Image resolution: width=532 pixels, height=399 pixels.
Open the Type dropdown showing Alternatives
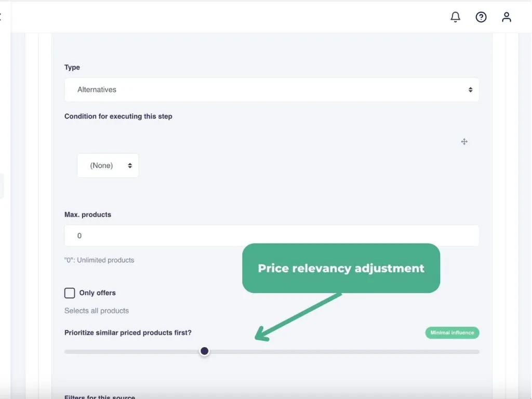(271, 90)
